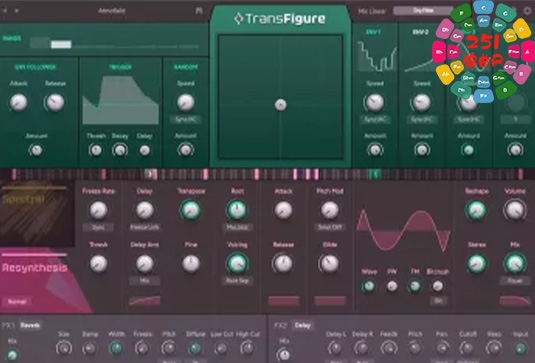
Task: Open settings via the gear icon
Action: tap(527, 11)
